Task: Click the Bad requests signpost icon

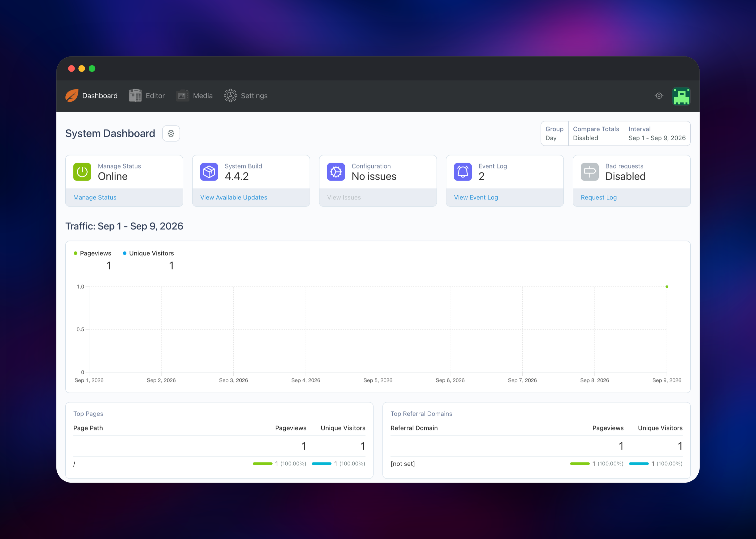Action: pyautogui.click(x=589, y=172)
